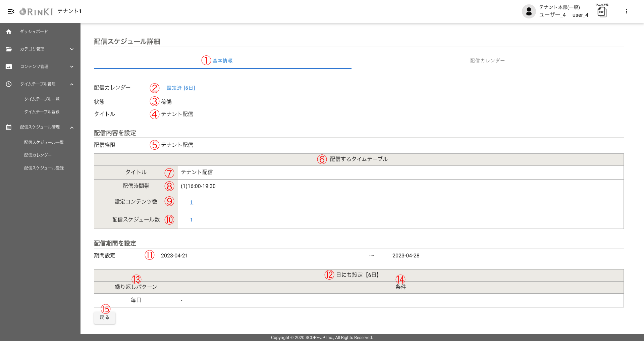Expand the コンテンツ管理 chevron
This screenshot has width=644, height=341.
(72, 66)
